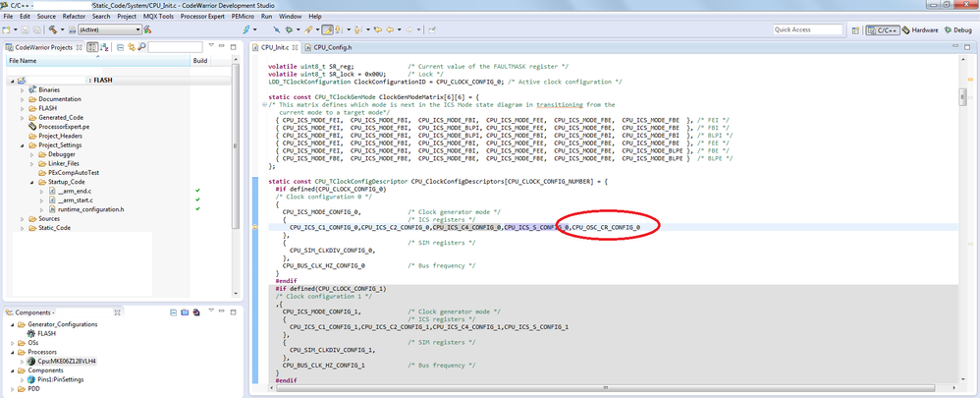Expand the OSs folder in Components

[13, 343]
